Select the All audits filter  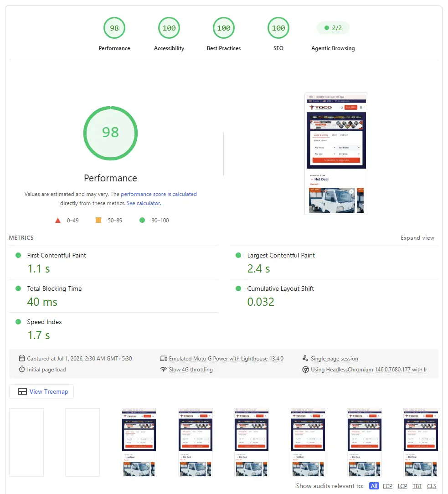[374, 486]
